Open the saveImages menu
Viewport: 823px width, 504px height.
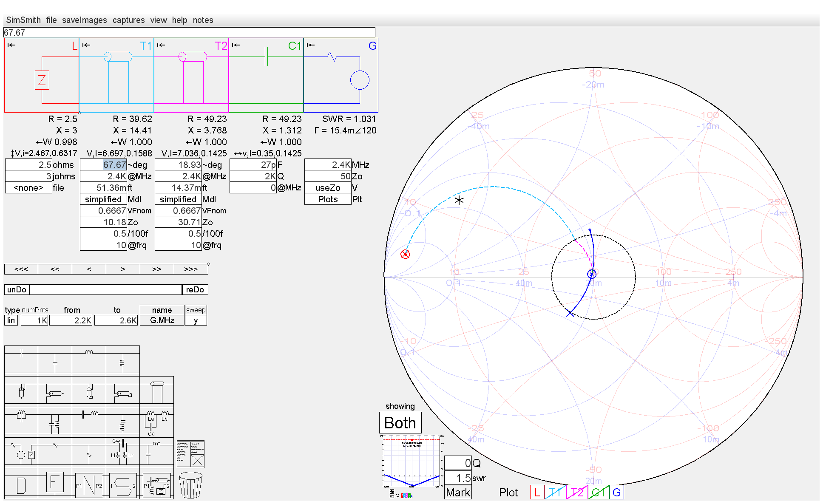(x=84, y=20)
